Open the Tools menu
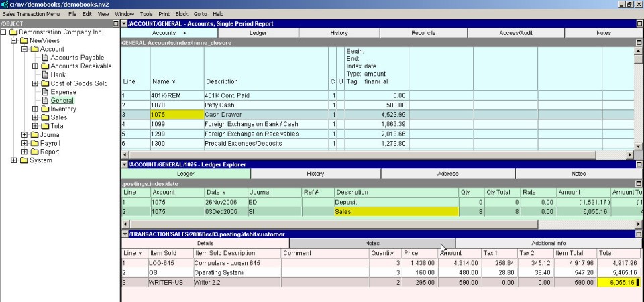Viewport: 644px width, 302px height. pos(146,13)
